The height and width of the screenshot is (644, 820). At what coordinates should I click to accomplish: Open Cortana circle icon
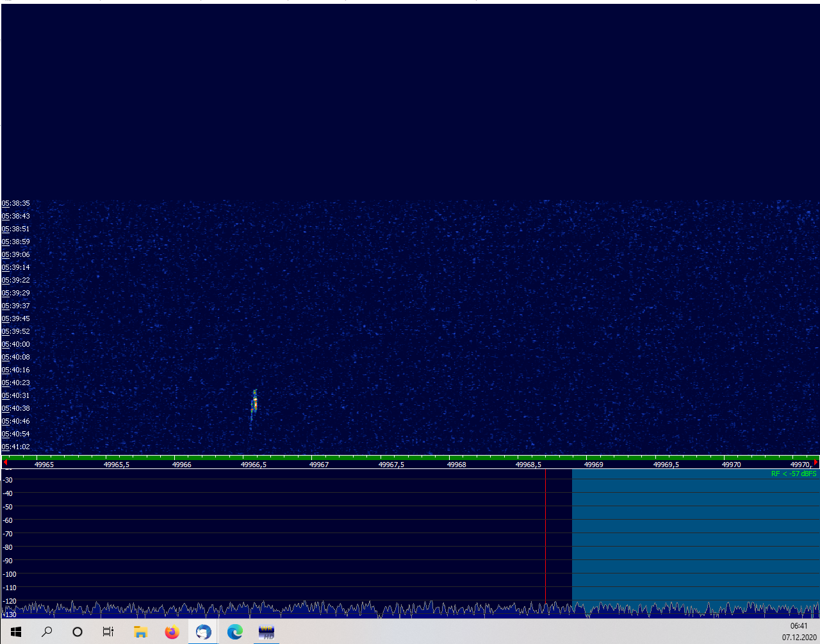point(78,632)
